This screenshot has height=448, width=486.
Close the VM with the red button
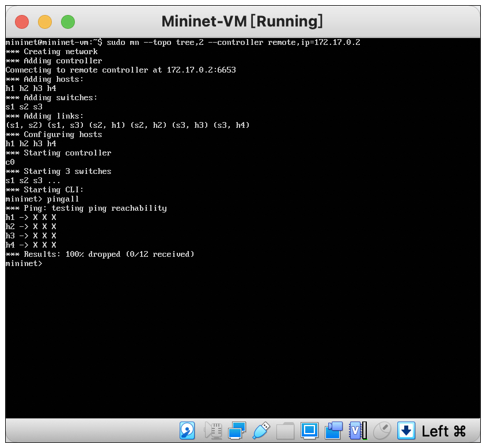pyautogui.click(x=22, y=22)
